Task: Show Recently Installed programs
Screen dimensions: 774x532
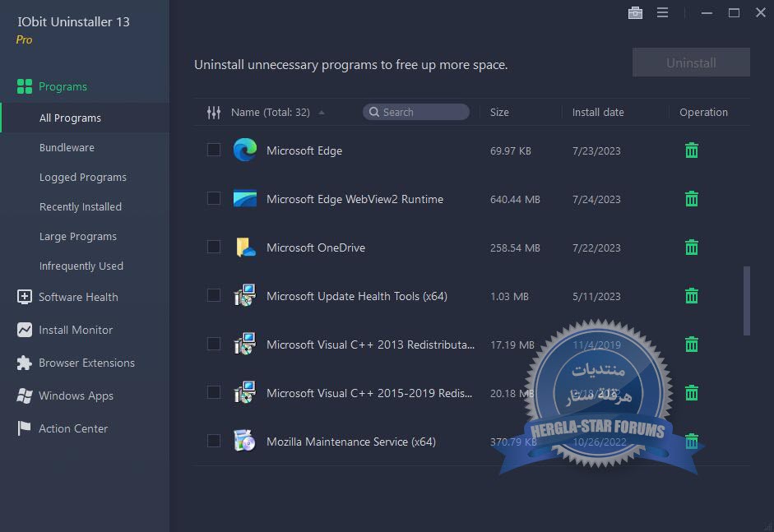Action: pos(80,206)
